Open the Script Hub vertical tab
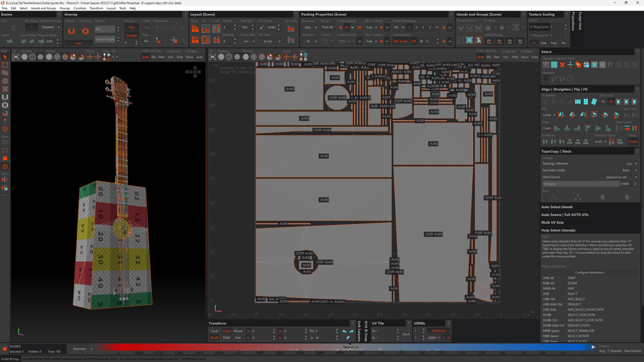The width and height of the screenshot is (644, 362). pyautogui.click(x=580, y=22)
